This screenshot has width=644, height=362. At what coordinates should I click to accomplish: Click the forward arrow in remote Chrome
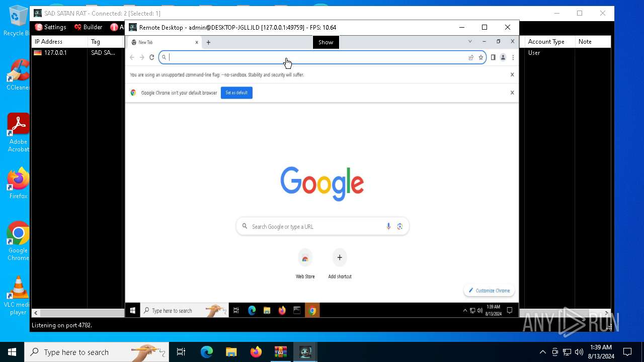[x=142, y=57]
